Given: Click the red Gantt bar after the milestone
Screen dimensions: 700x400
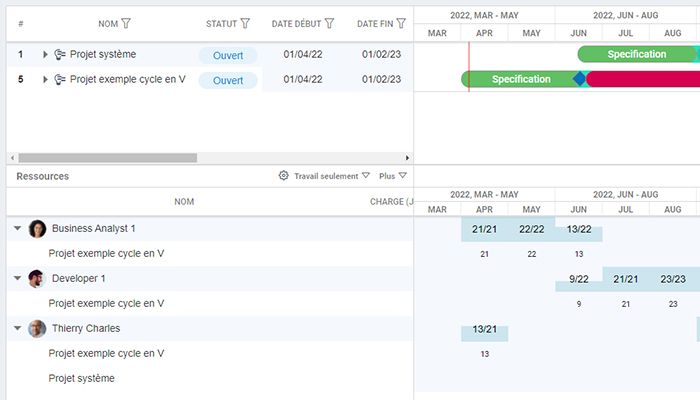Looking at the screenshot, I should click(x=643, y=79).
